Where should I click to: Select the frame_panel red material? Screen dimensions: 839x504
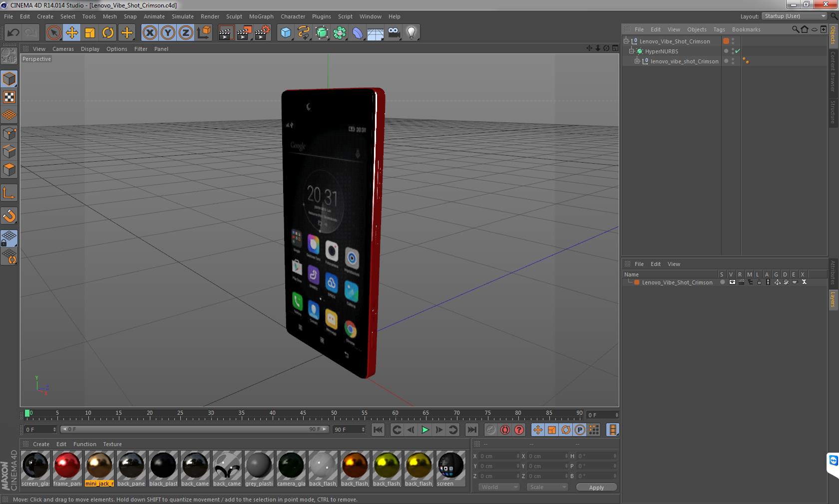pos(67,469)
